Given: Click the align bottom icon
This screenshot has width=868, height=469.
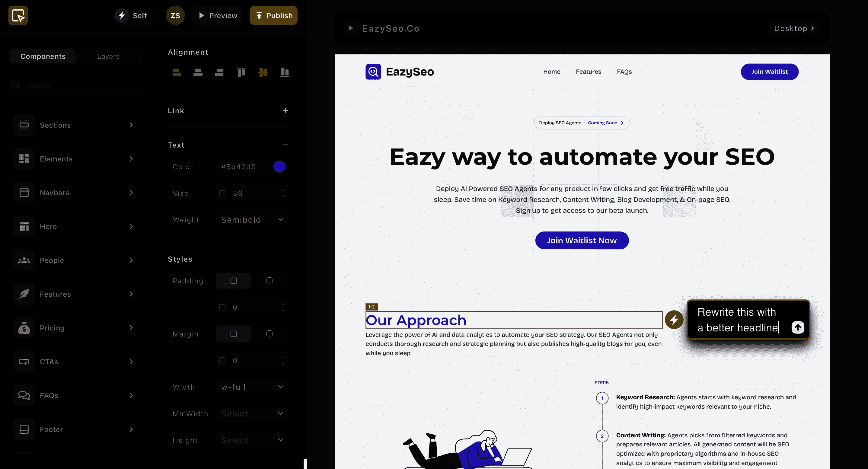Looking at the screenshot, I should pyautogui.click(x=285, y=72).
